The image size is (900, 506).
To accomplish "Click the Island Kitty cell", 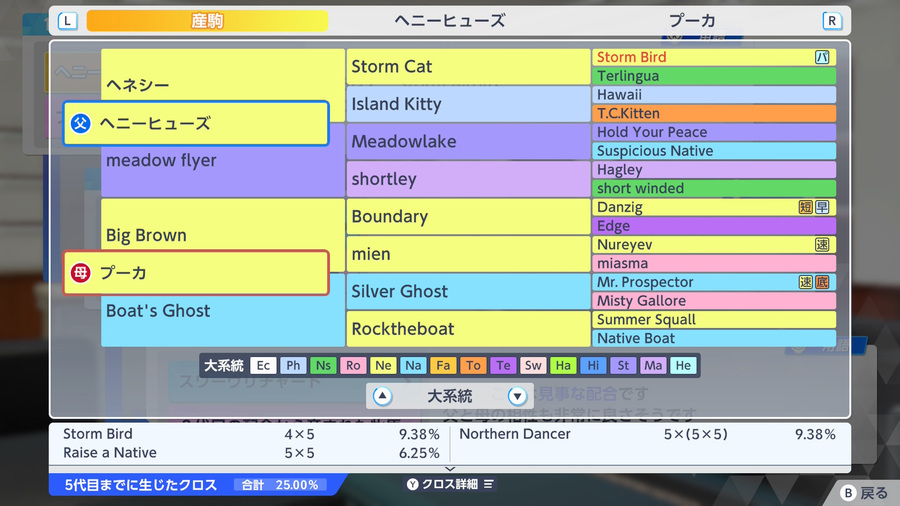I will click(468, 104).
